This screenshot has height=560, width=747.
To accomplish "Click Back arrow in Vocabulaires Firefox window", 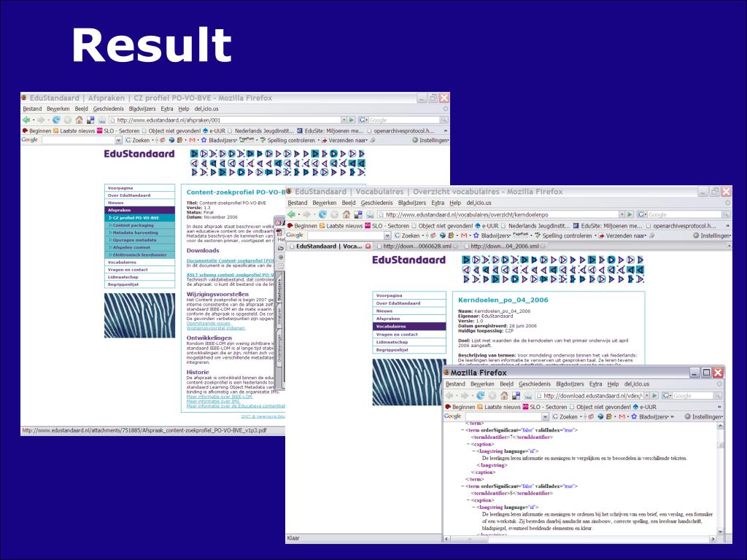I will click(x=292, y=214).
